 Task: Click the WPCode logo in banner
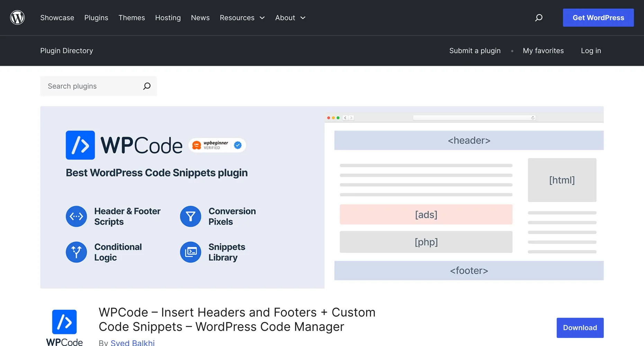[x=124, y=145]
